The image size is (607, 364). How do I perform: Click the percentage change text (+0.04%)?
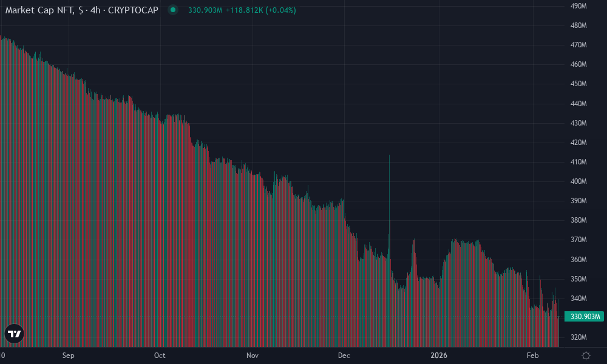coord(280,10)
